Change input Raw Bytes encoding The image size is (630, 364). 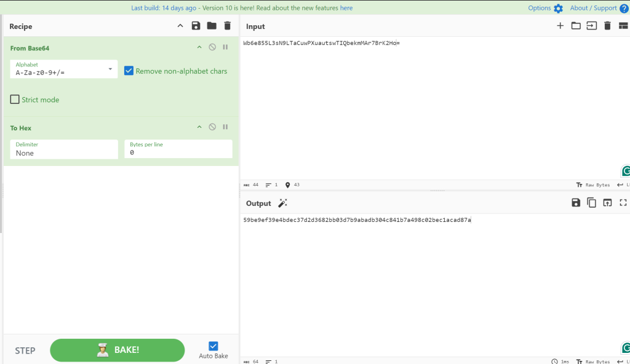[593, 185]
